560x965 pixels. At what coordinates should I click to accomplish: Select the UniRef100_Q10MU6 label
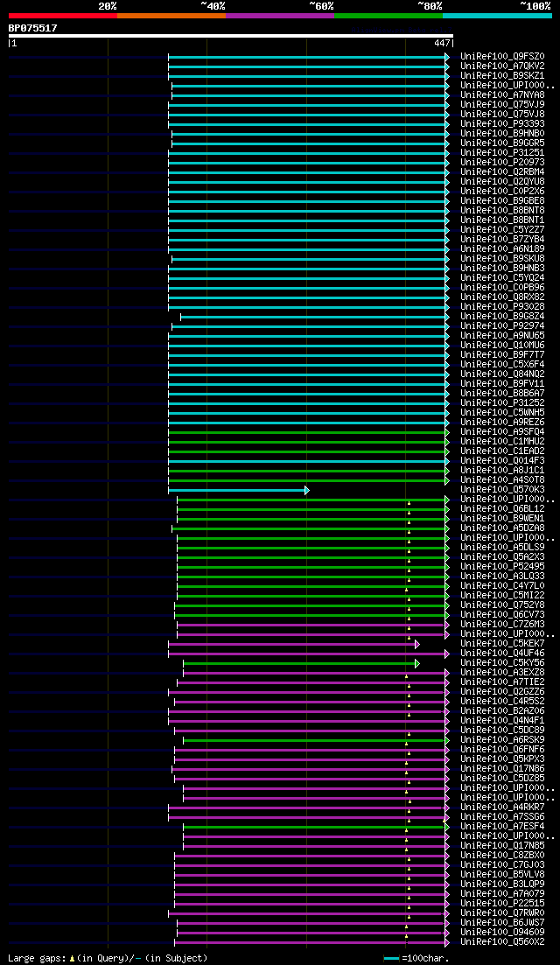502,345
